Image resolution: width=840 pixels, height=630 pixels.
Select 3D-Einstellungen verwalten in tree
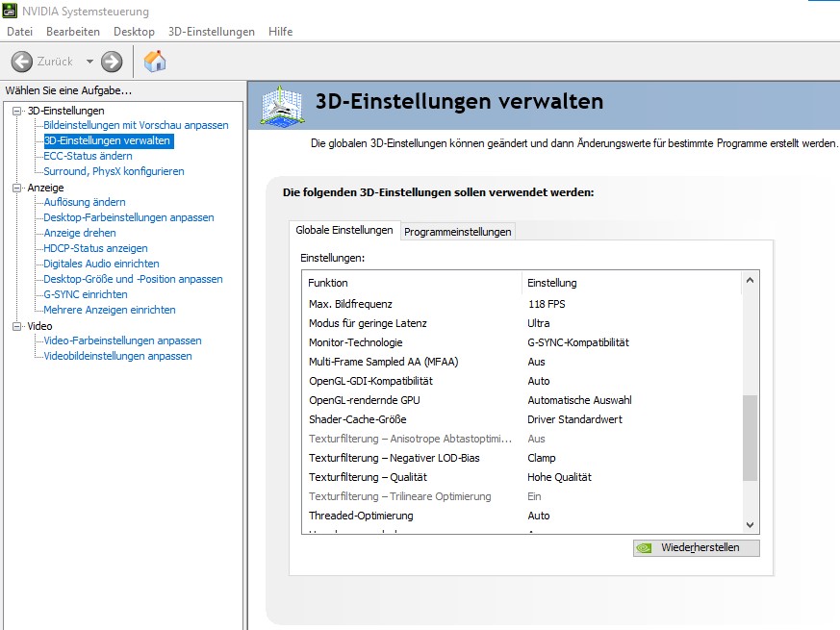click(108, 140)
